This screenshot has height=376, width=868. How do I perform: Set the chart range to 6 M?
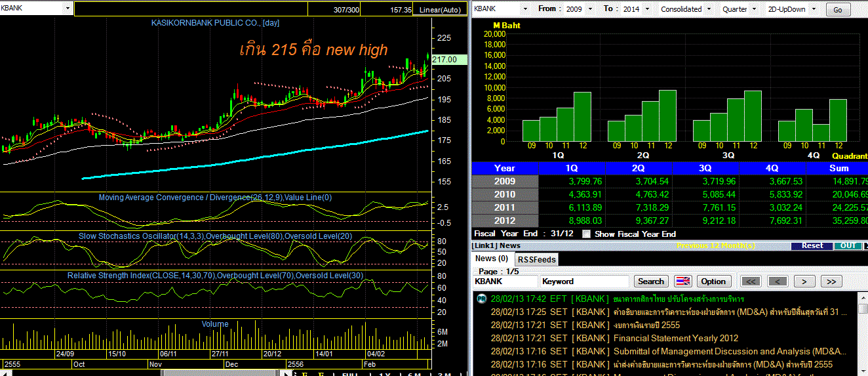tap(414, 374)
